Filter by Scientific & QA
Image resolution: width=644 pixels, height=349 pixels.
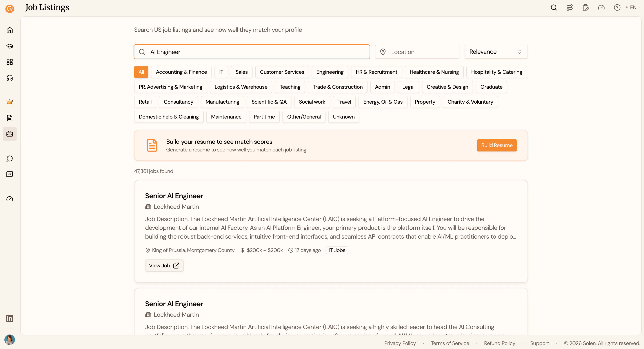(269, 102)
